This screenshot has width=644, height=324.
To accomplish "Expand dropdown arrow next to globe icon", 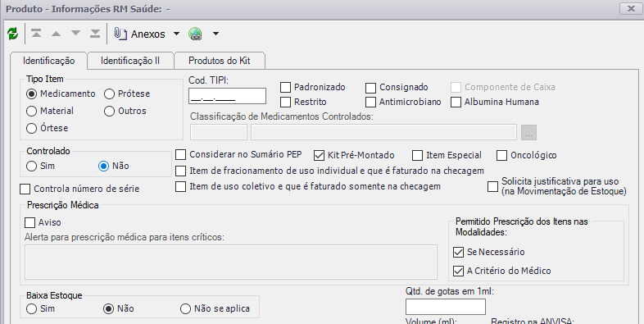I will [x=215, y=34].
